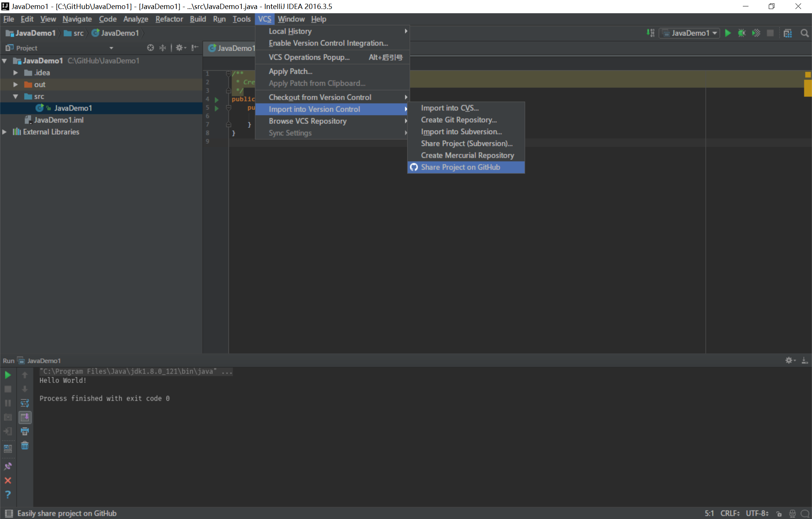Rerun JavaDemo1 with the green arrow in the Run panel
The width and height of the screenshot is (812, 519).
[8, 375]
